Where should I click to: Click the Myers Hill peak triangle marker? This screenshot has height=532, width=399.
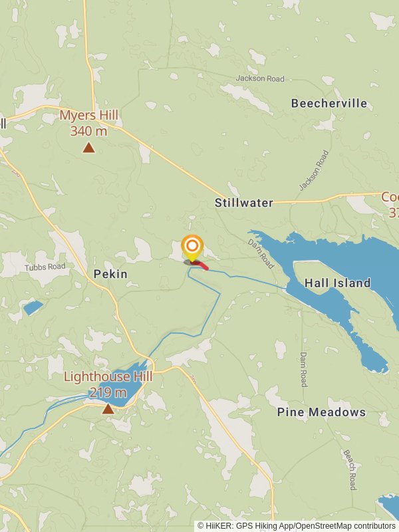(x=89, y=148)
